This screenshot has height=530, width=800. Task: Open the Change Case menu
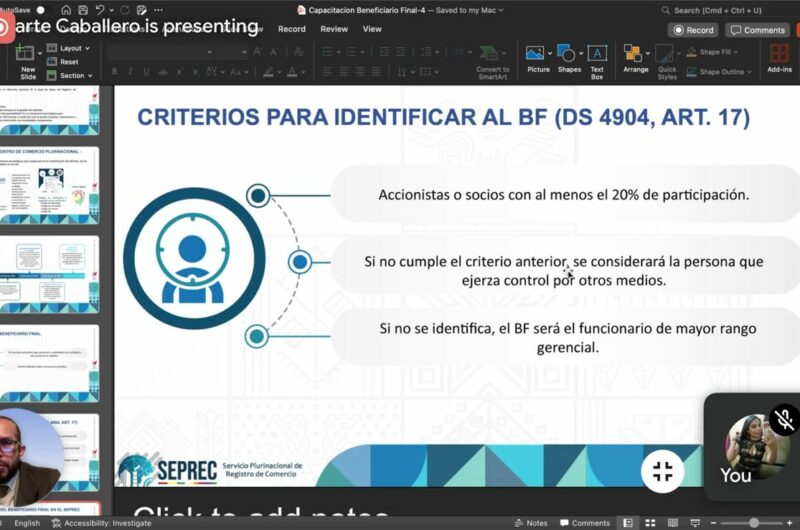(x=238, y=72)
